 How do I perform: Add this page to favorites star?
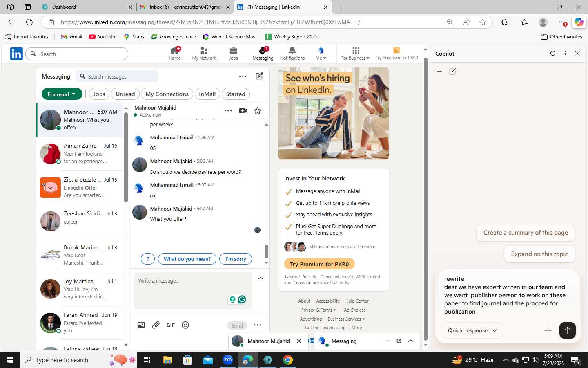(x=483, y=22)
